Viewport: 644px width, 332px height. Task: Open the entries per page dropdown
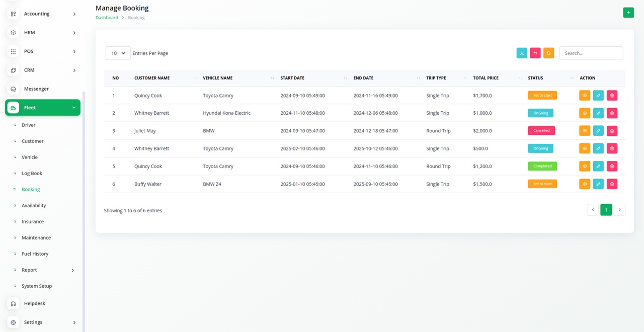click(118, 53)
